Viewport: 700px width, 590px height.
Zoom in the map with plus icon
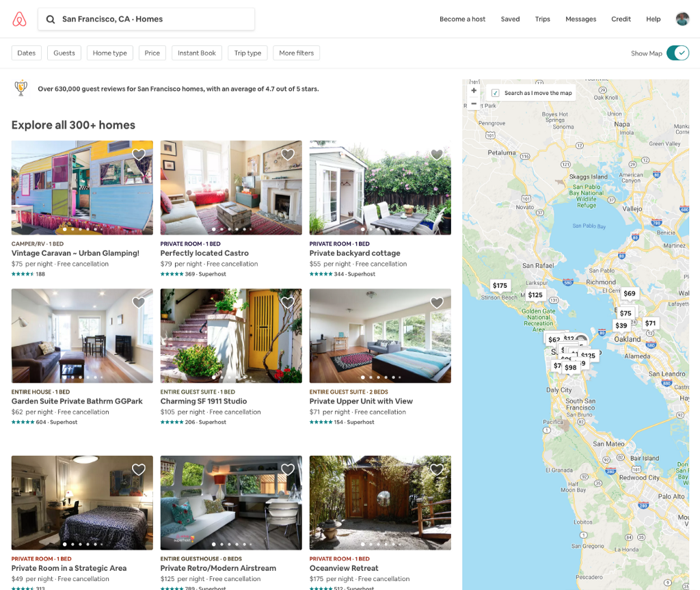(474, 90)
